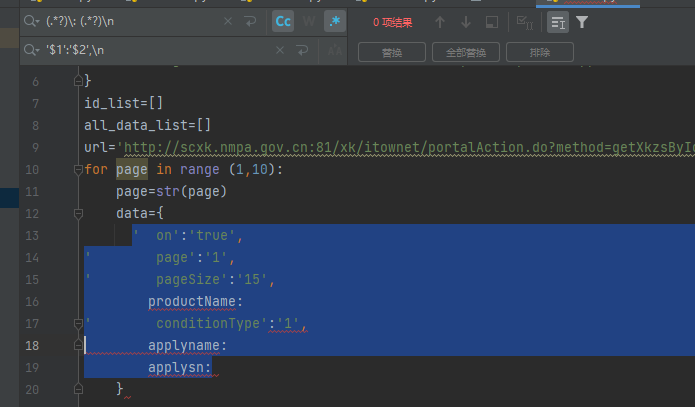
Task: Collapse the for loop at line 10
Action: click(x=78, y=169)
